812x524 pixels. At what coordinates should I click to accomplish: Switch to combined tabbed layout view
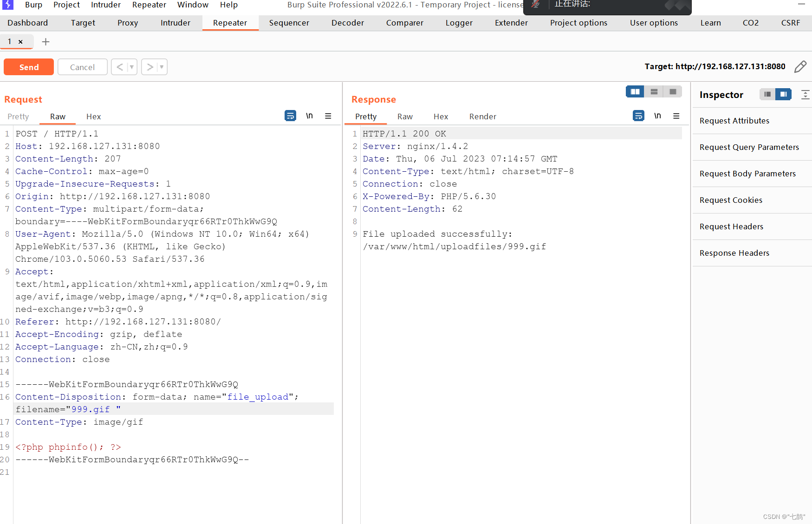673,91
